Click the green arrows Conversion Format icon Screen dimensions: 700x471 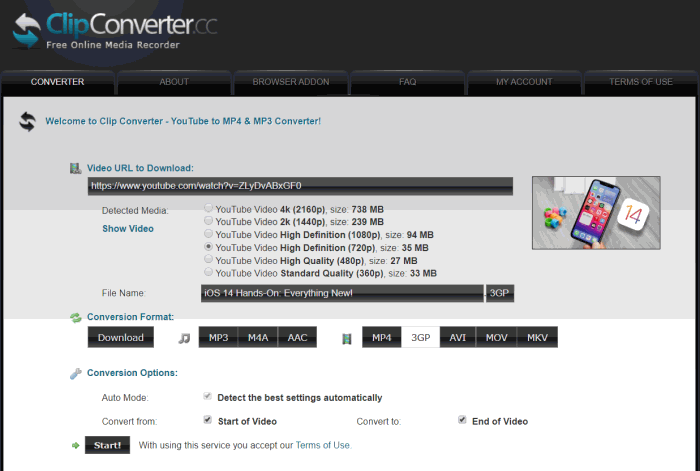click(x=75, y=317)
